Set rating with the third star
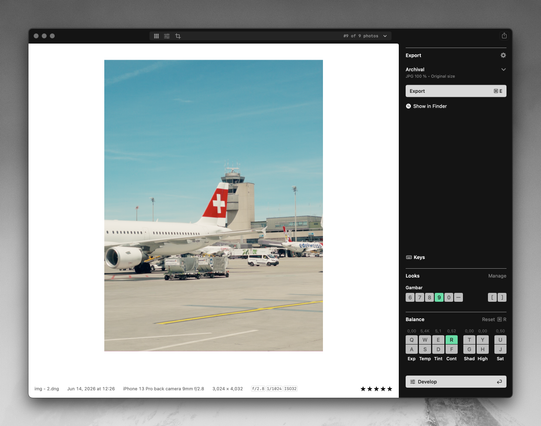Screen dimensions: 541x426 (x=376, y=389)
